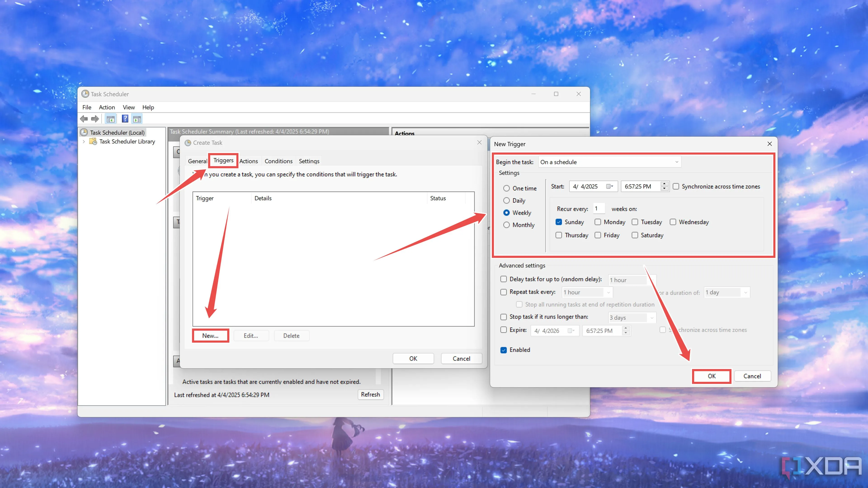This screenshot has width=868, height=488.
Task: Expand the Task Scheduler Library tree node
Action: (84, 141)
